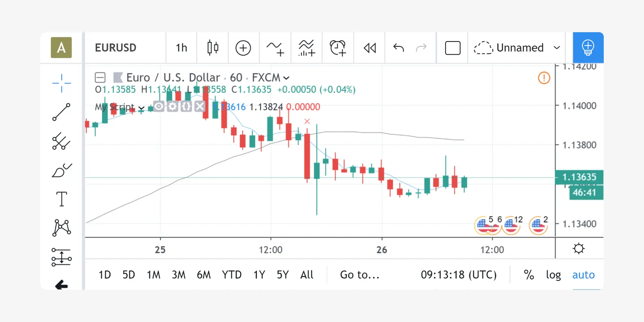Select the 5D date range
This screenshot has width=644, height=322.
click(x=129, y=275)
